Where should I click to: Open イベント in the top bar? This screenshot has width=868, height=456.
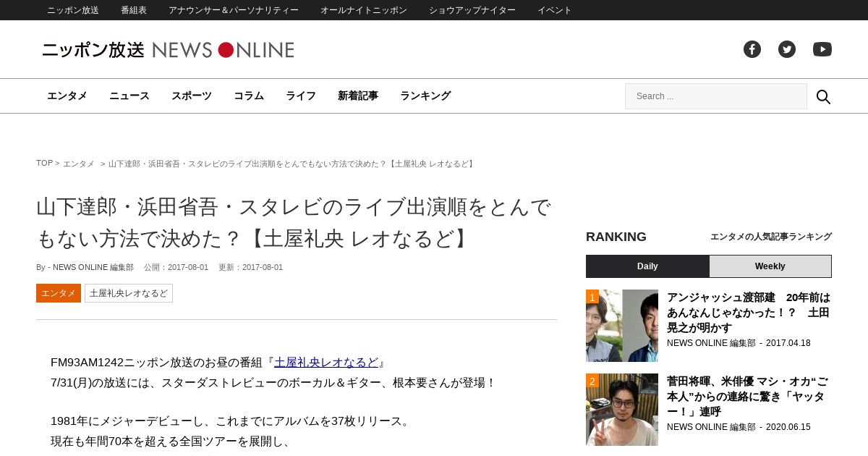pyautogui.click(x=555, y=10)
